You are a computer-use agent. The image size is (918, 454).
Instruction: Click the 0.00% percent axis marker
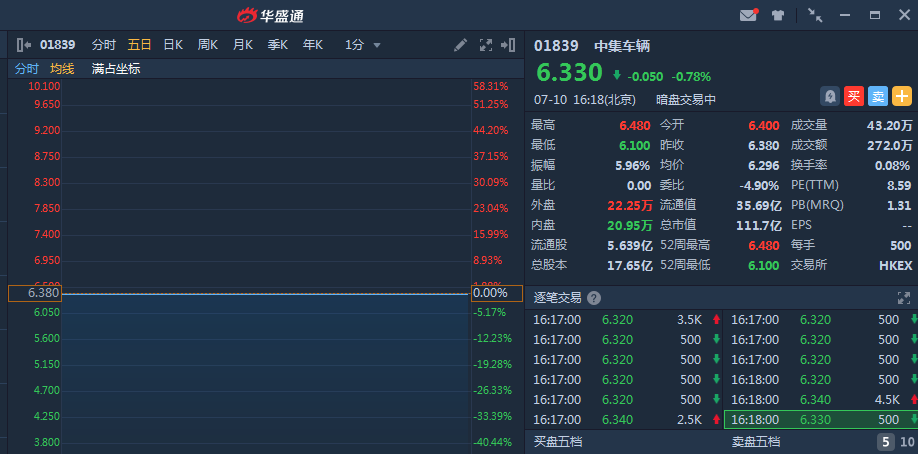click(497, 293)
